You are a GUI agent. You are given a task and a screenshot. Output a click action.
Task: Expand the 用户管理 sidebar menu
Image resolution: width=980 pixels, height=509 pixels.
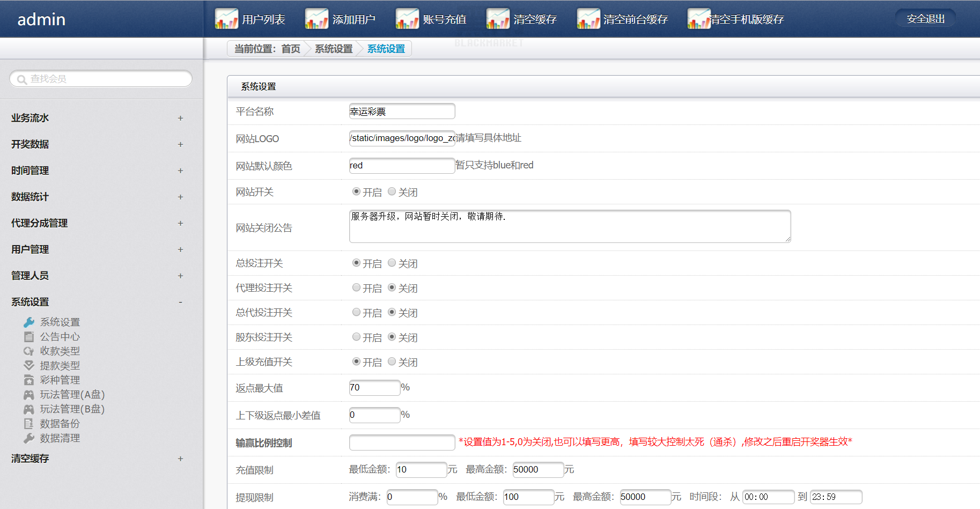(180, 249)
